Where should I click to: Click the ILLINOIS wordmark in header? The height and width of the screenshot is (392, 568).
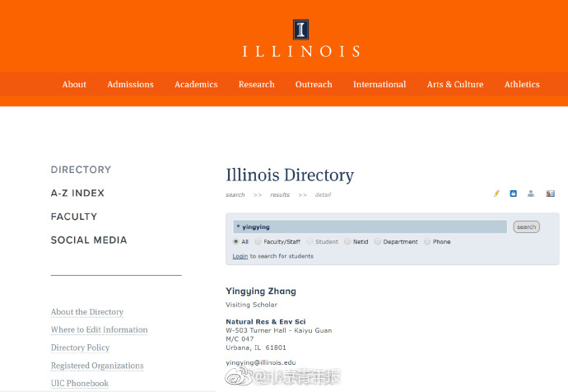(301, 51)
